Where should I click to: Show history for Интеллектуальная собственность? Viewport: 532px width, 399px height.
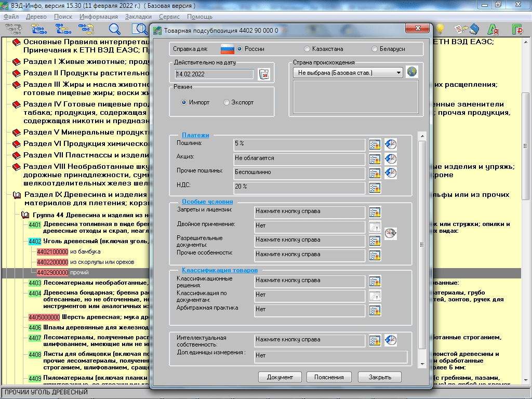tap(391, 340)
